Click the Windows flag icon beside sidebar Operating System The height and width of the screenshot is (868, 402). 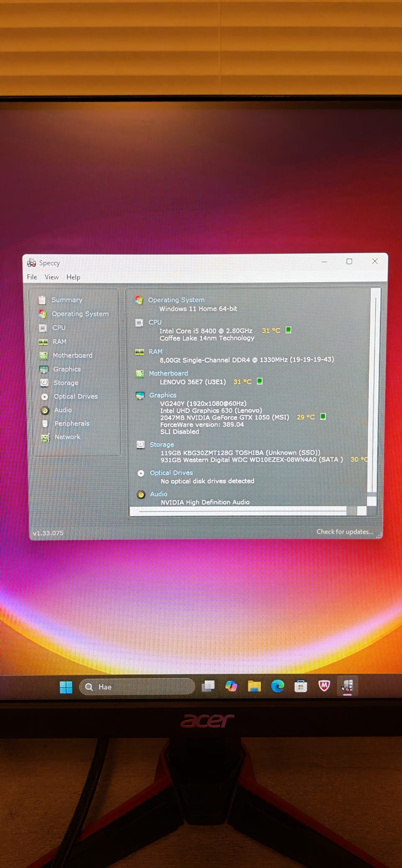coord(42,314)
